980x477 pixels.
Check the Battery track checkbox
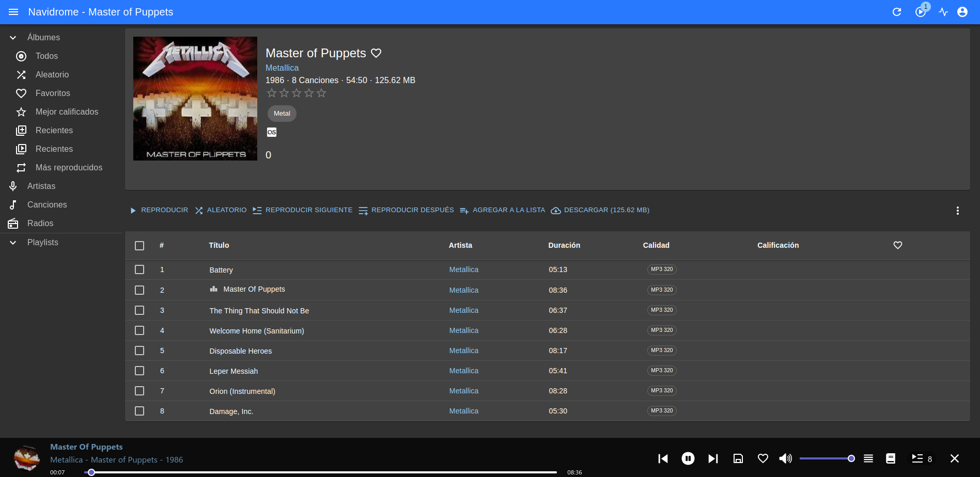point(139,269)
